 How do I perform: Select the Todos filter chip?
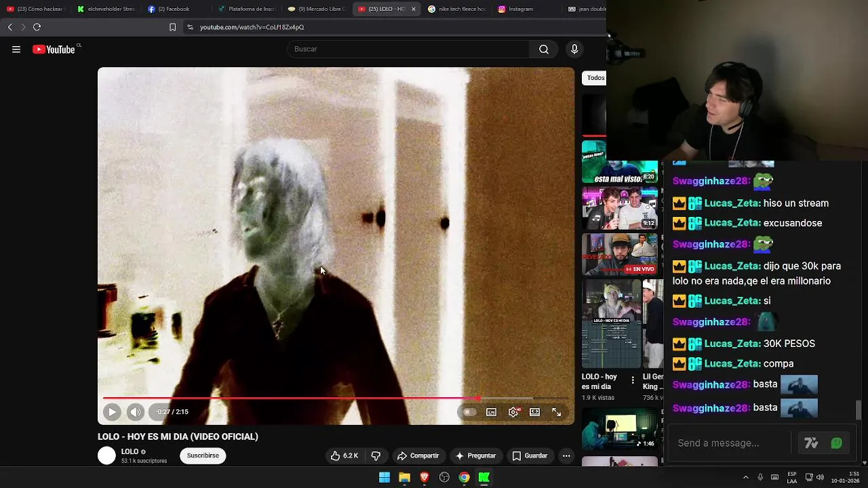point(595,78)
